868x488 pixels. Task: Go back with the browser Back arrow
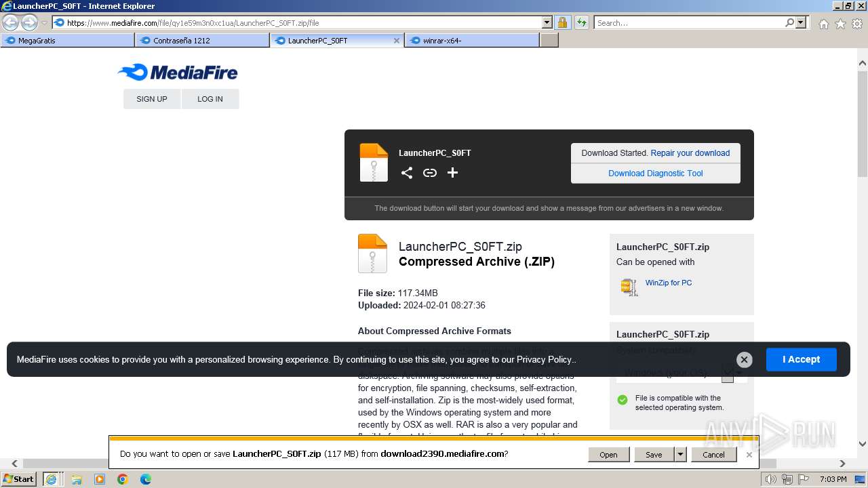[x=10, y=23]
